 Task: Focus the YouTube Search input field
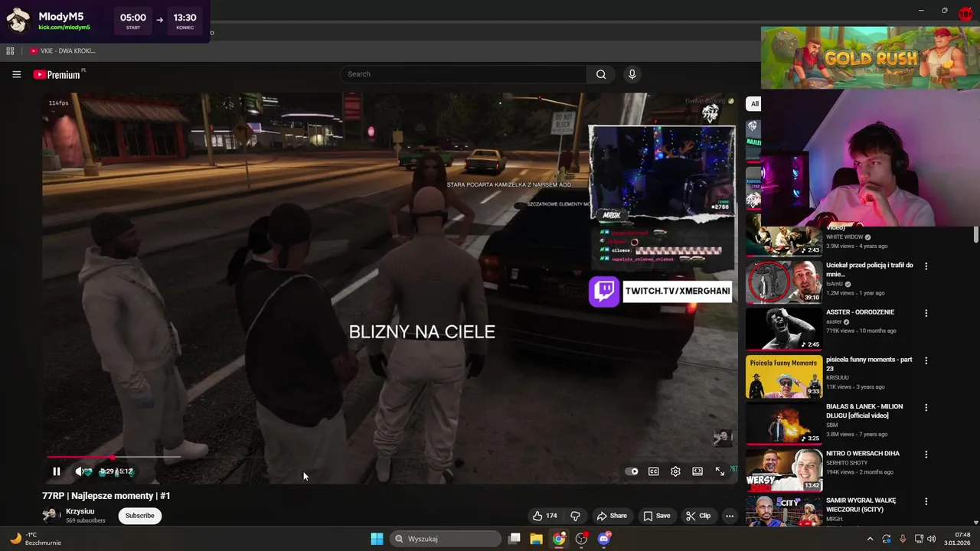(463, 74)
